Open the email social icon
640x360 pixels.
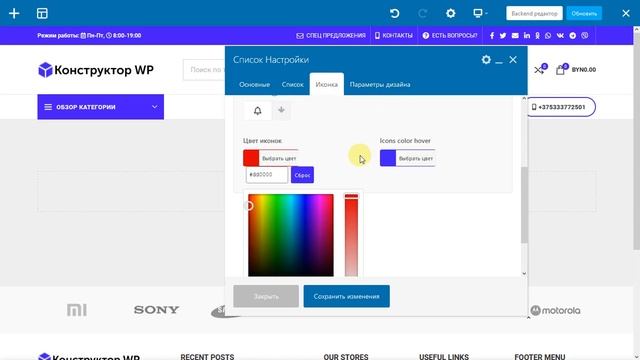coord(515,36)
